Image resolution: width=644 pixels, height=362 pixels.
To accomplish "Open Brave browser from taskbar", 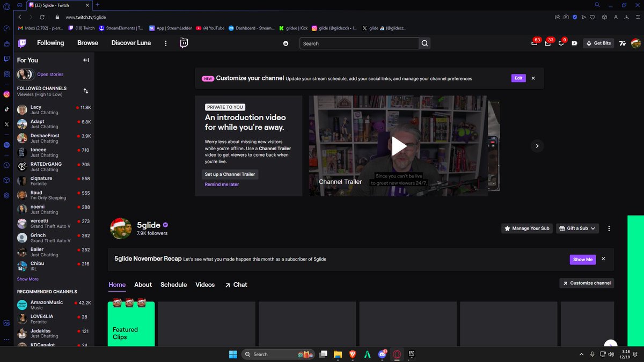I will (x=353, y=354).
